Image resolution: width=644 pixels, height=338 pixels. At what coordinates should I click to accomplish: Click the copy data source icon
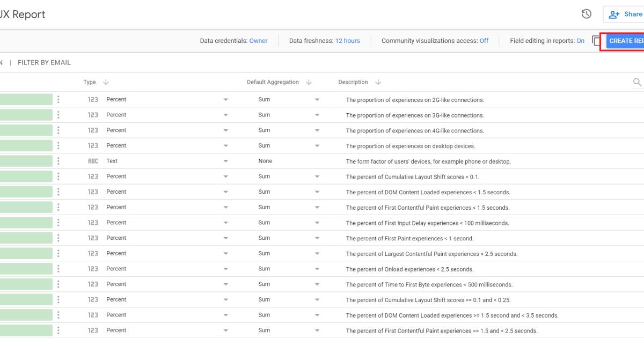(x=596, y=41)
